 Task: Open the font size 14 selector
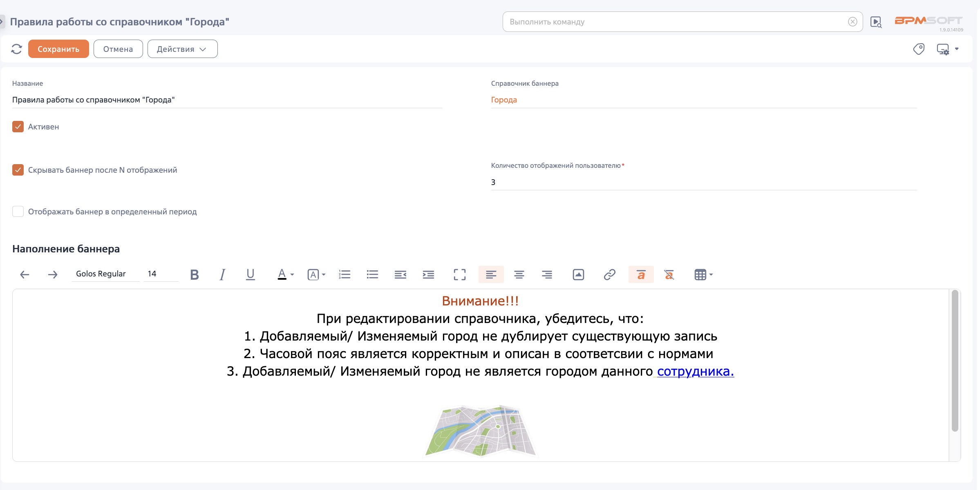161,274
